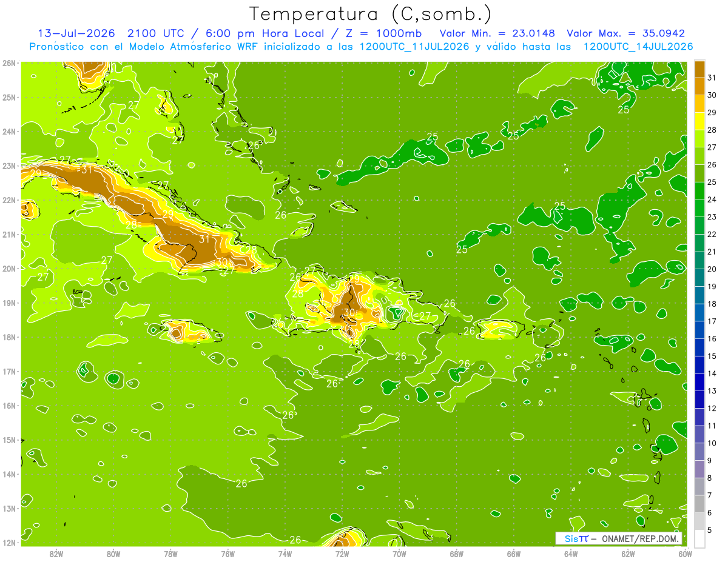Click the "72W" longitude axis label

[x=342, y=554]
